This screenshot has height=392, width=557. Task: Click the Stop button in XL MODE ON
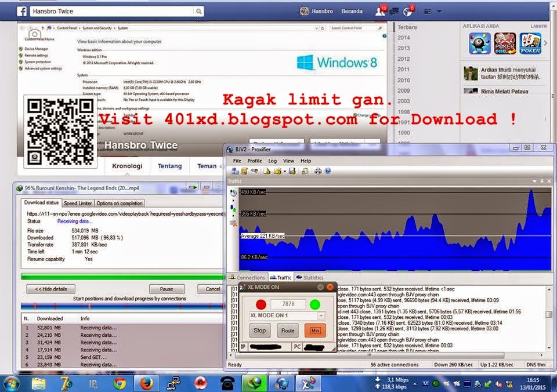click(x=260, y=330)
